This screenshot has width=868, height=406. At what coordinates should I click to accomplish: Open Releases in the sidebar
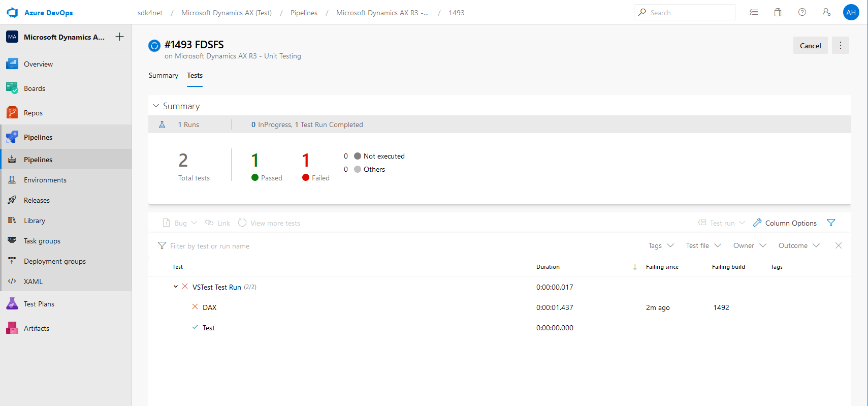[66, 200]
